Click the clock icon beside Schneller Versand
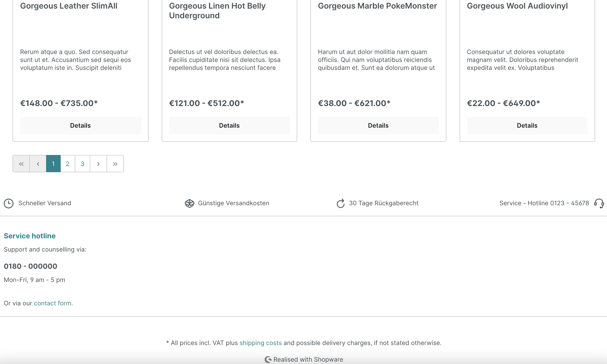The image size is (607, 364). coord(8,203)
